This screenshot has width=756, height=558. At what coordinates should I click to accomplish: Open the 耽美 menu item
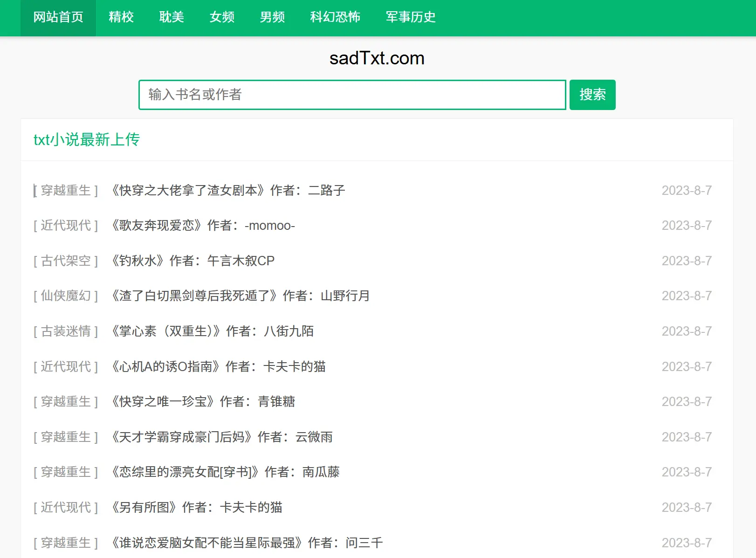pyautogui.click(x=172, y=17)
